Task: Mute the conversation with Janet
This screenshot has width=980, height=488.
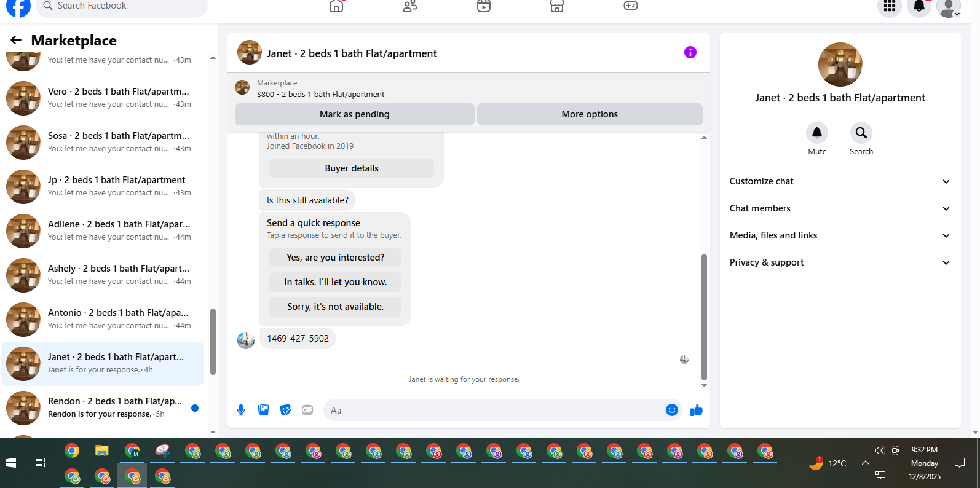Action: [x=817, y=133]
